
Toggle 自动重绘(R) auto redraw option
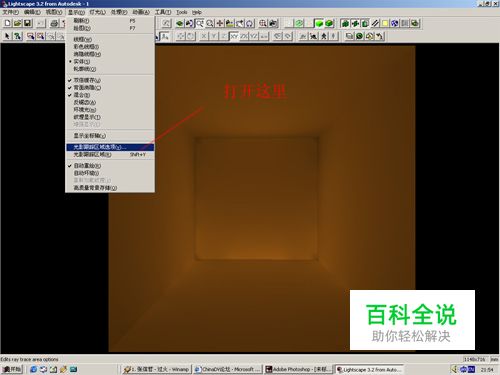pyautogui.click(x=110, y=166)
